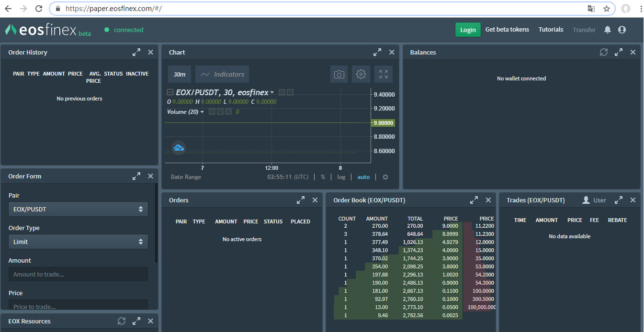Close the EOX Resources panel

[150, 321]
